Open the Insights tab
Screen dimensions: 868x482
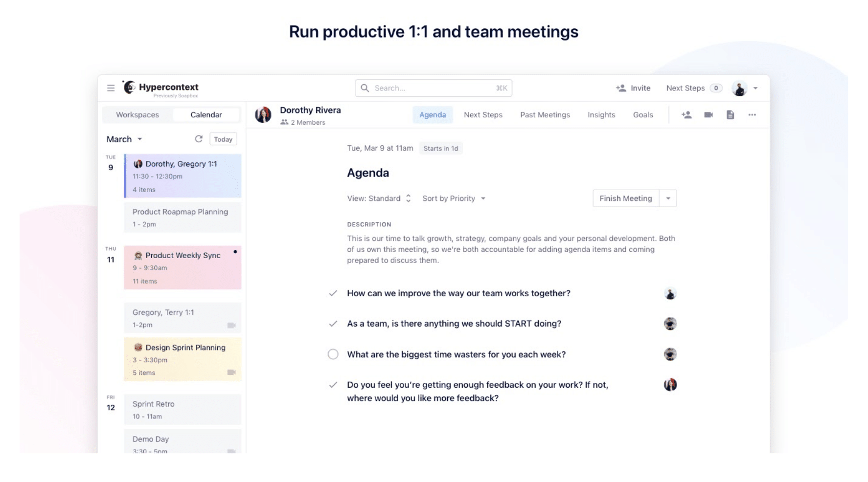click(x=601, y=115)
